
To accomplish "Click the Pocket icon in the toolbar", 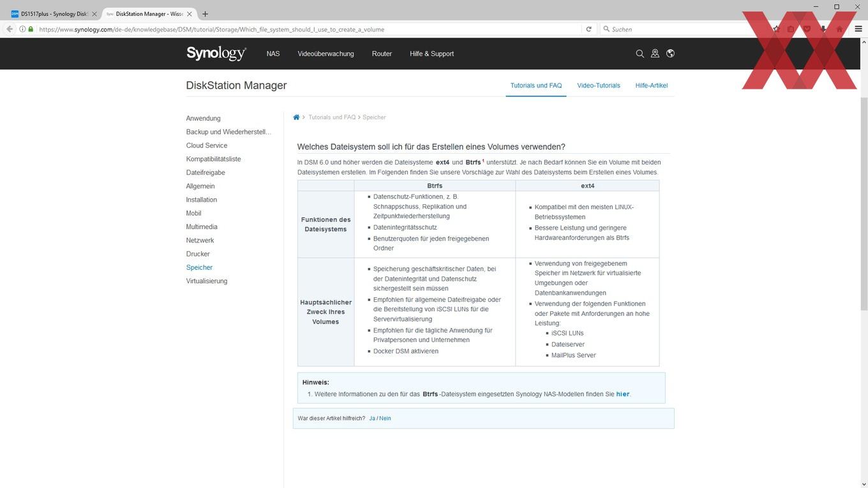I will tap(807, 29).
